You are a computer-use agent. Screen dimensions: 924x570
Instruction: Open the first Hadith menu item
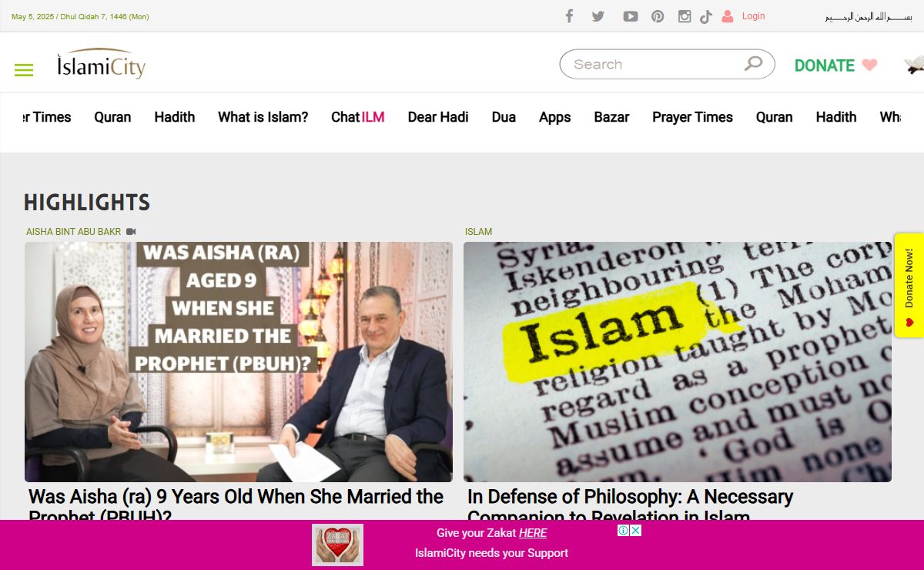coord(175,117)
